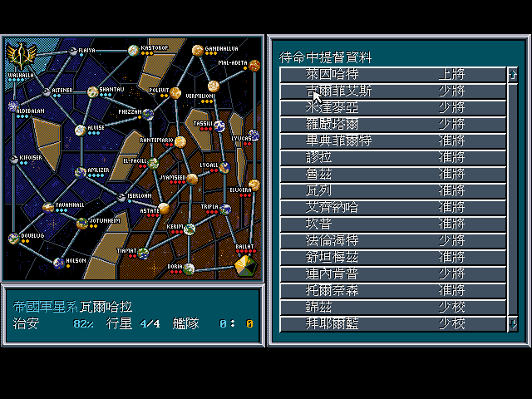Select the Alvise planet

[x=81, y=131]
